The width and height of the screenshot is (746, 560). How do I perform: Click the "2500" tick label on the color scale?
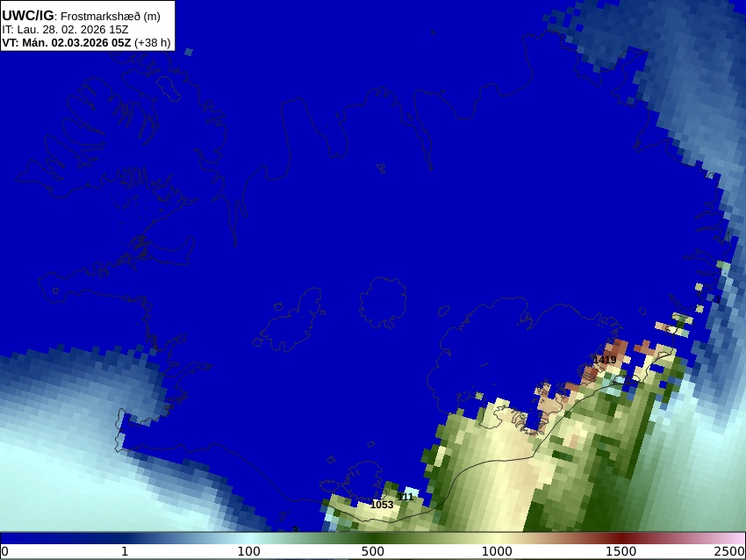[x=729, y=551]
